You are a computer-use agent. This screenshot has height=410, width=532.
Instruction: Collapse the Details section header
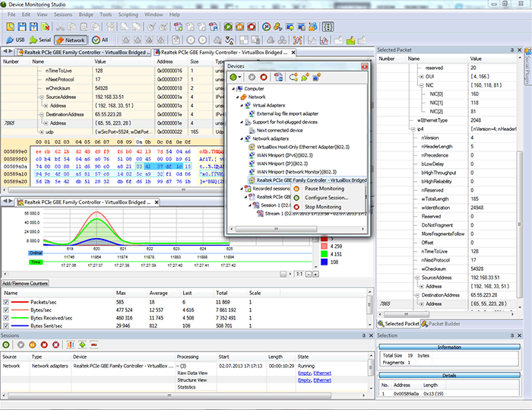(449, 375)
